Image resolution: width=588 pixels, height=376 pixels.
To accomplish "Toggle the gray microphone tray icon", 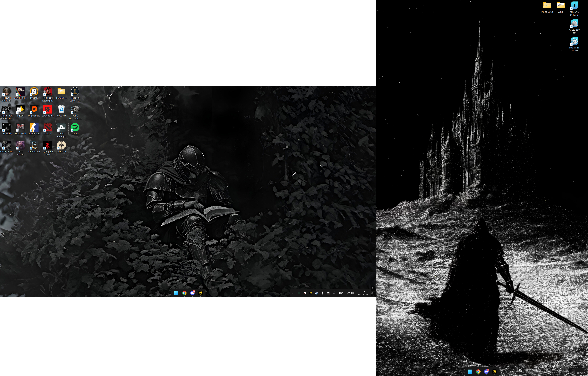I will pyautogui.click(x=334, y=293).
